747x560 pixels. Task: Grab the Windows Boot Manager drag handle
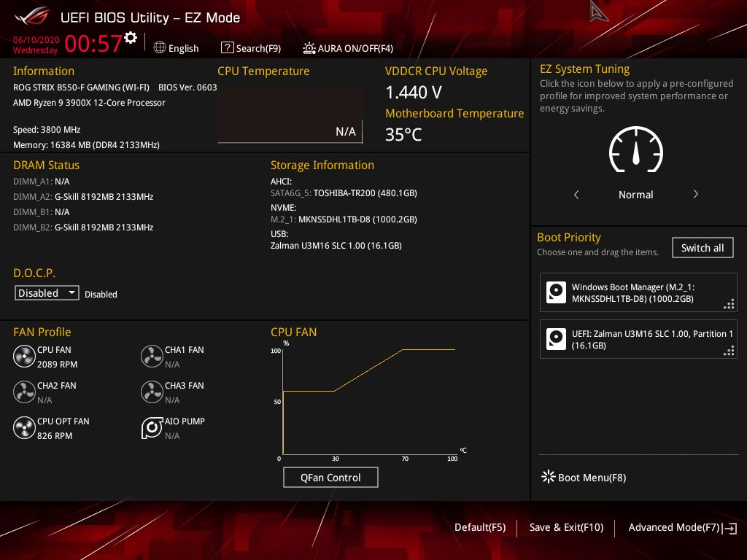click(x=729, y=304)
